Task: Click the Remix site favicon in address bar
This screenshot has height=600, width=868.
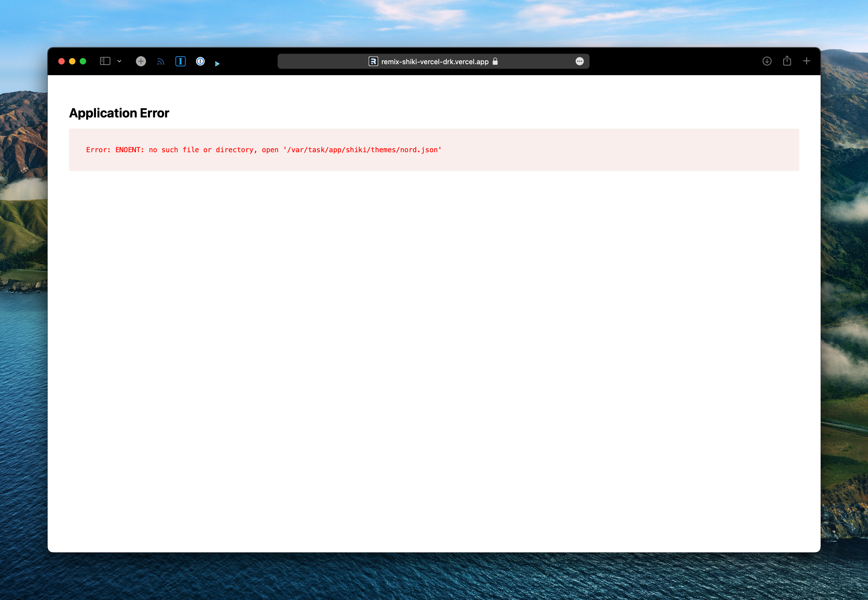Action: (x=373, y=61)
